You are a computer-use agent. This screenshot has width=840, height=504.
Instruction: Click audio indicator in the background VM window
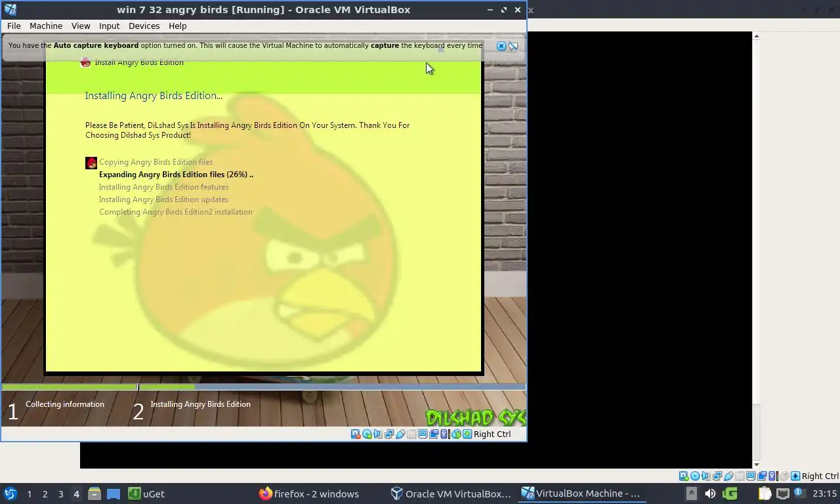point(706,476)
